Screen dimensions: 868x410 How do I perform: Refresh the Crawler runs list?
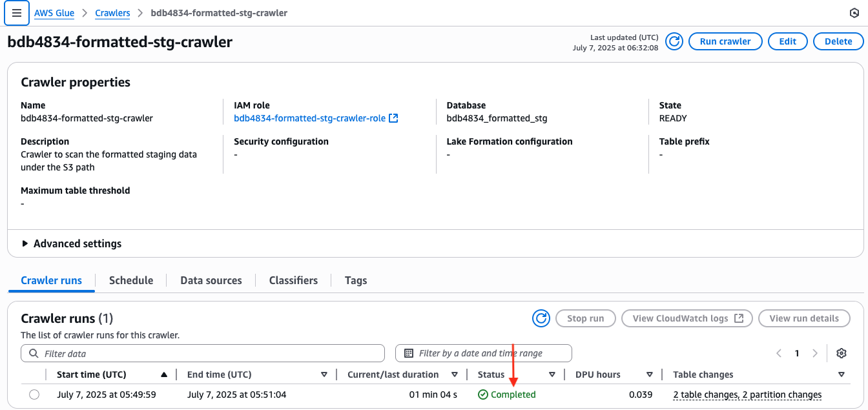[541, 318]
